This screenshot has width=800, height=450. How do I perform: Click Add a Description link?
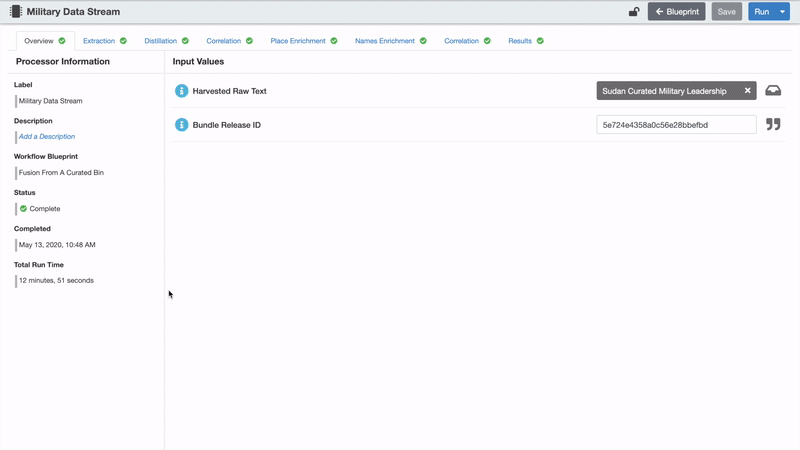tap(47, 136)
